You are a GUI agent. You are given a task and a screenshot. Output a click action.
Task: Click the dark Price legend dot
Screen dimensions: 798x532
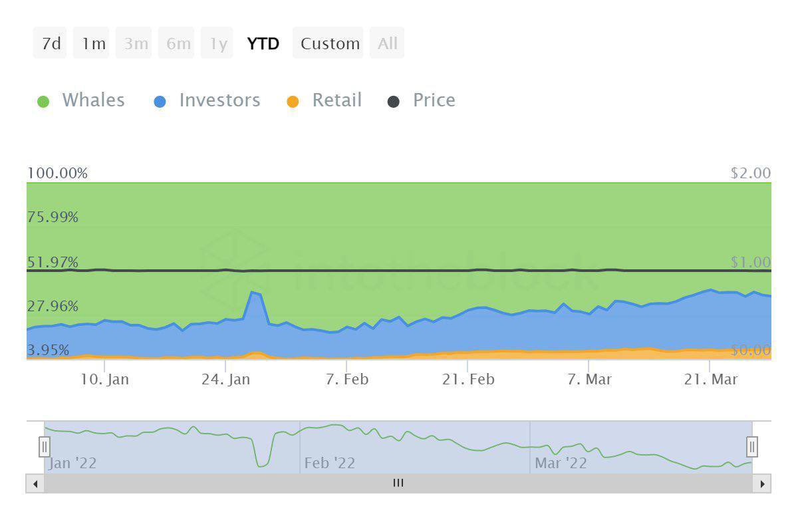click(x=394, y=102)
